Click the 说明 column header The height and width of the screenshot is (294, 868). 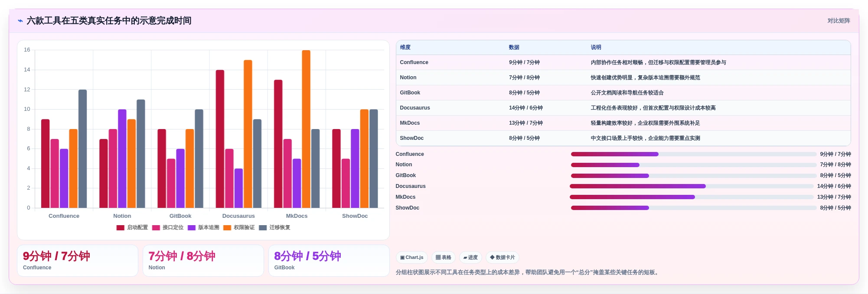[596, 48]
